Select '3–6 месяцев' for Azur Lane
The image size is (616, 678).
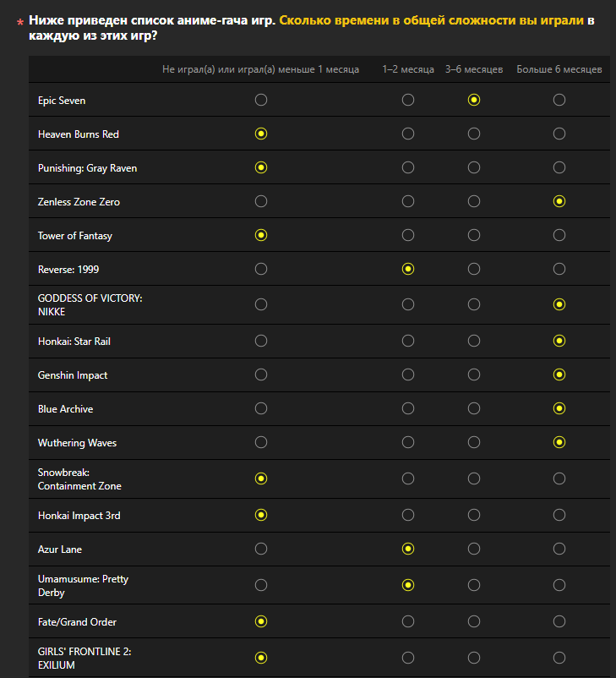coord(474,549)
